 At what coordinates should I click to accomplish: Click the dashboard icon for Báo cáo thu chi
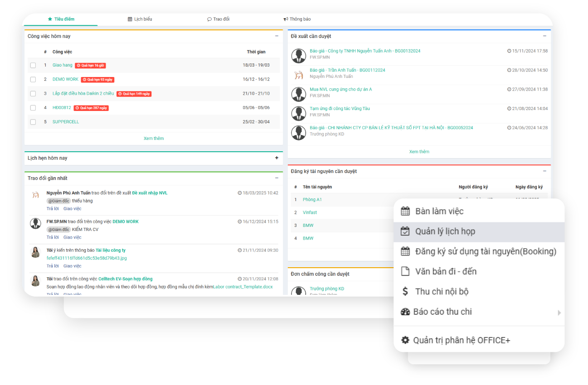click(405, 312)
